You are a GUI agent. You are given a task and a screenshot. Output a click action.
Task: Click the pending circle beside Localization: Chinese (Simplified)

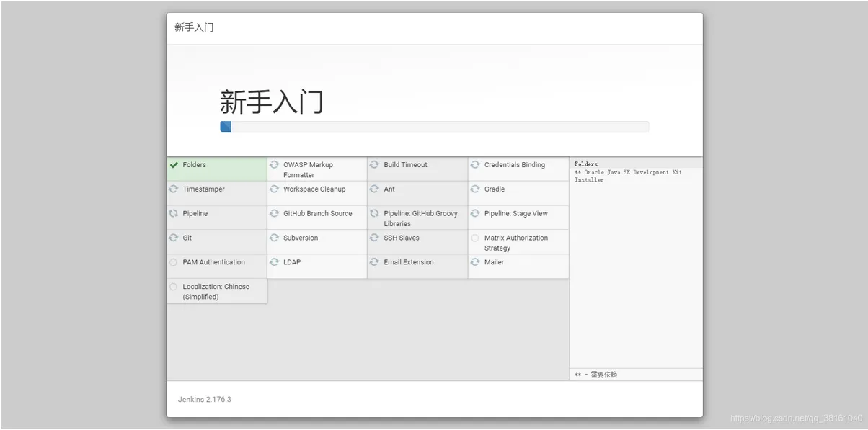(174, 287)
